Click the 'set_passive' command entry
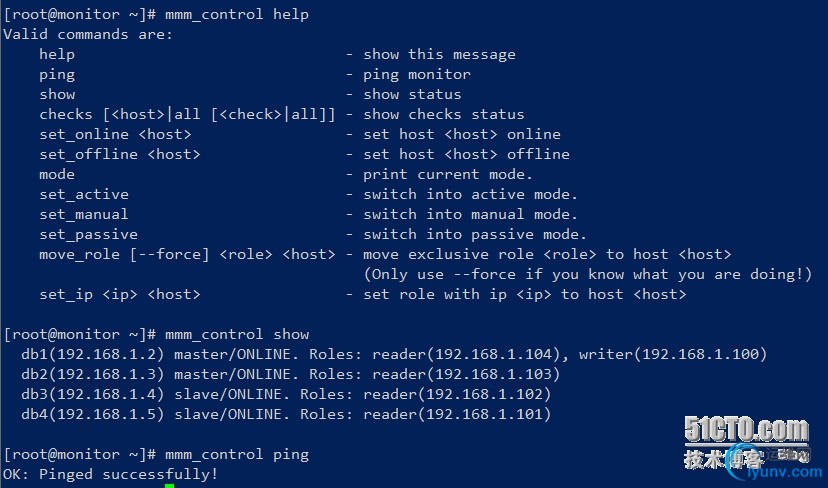This screenshot has height=488, width=828. coord(88,234)
